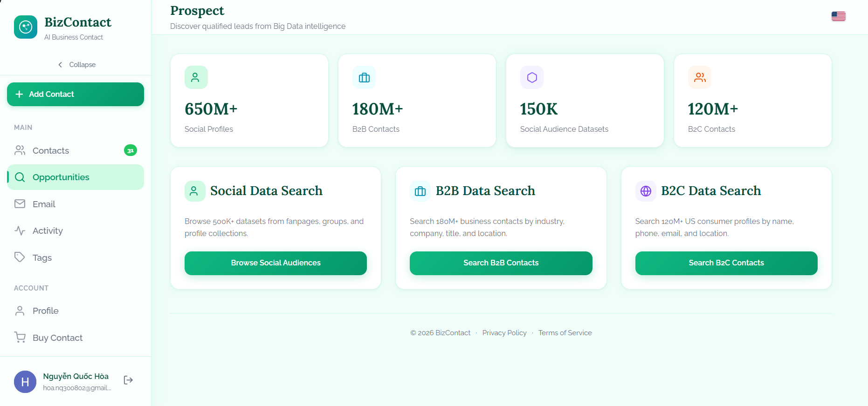Click the Tags label icon
This screenshot has height=406, width=868.
pos(20,257)
